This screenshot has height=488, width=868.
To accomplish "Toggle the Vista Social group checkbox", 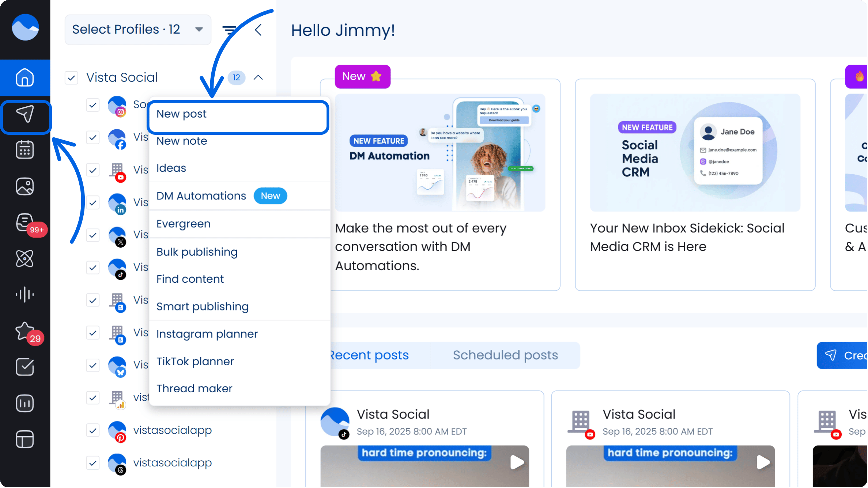I will click(72, 78).
